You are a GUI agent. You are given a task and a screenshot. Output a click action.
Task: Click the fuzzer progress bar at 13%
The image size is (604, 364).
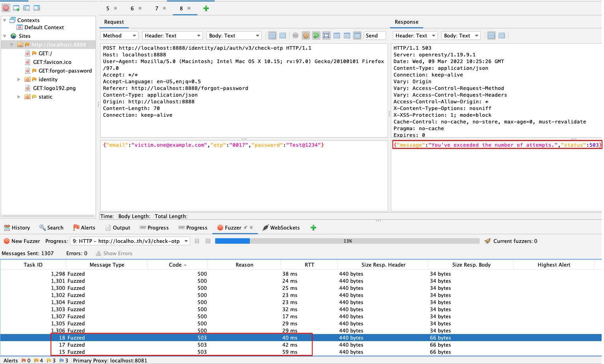tap(347, 241)
